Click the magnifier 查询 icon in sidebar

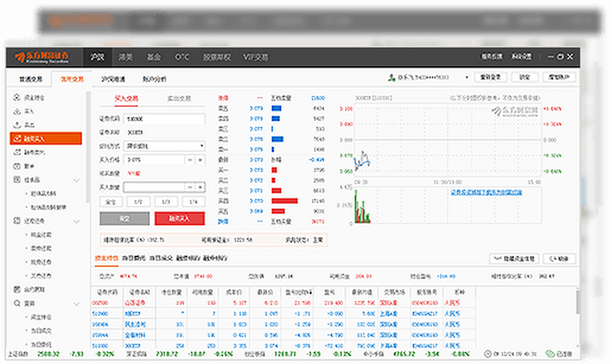pyautogui.click(x=17, y=303)
